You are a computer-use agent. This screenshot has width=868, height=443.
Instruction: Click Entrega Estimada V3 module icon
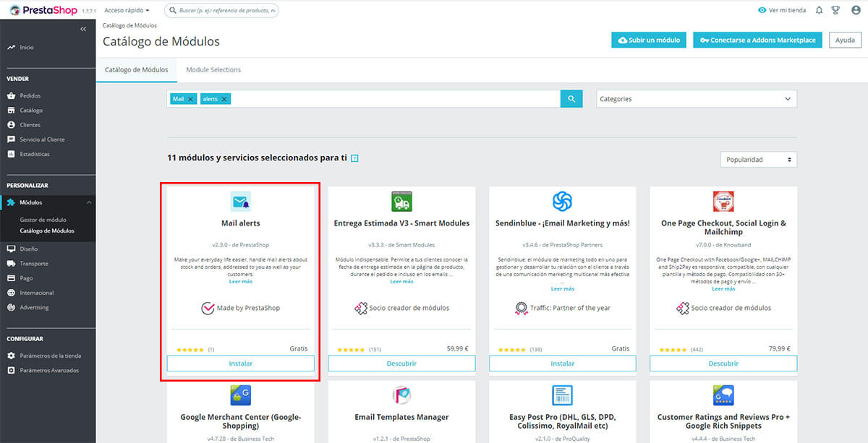[401, 202]
